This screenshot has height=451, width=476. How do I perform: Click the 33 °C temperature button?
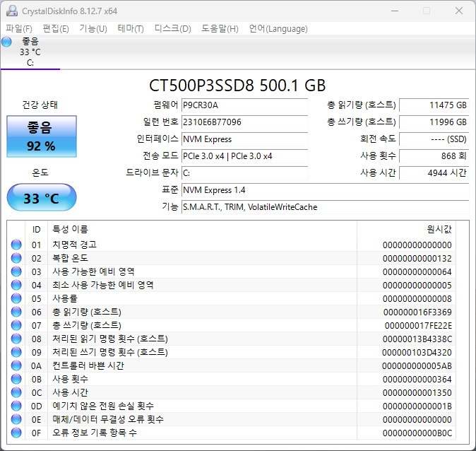coord(42,197)
